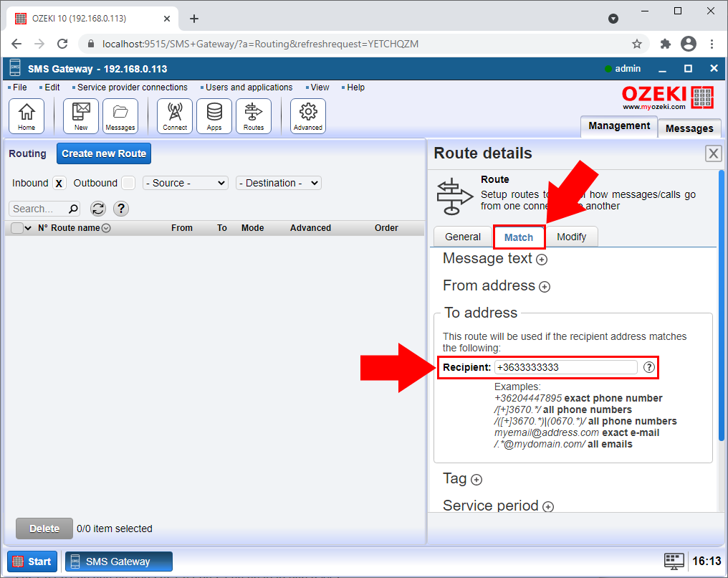Open a new browser tab

[x=194, y=19]
